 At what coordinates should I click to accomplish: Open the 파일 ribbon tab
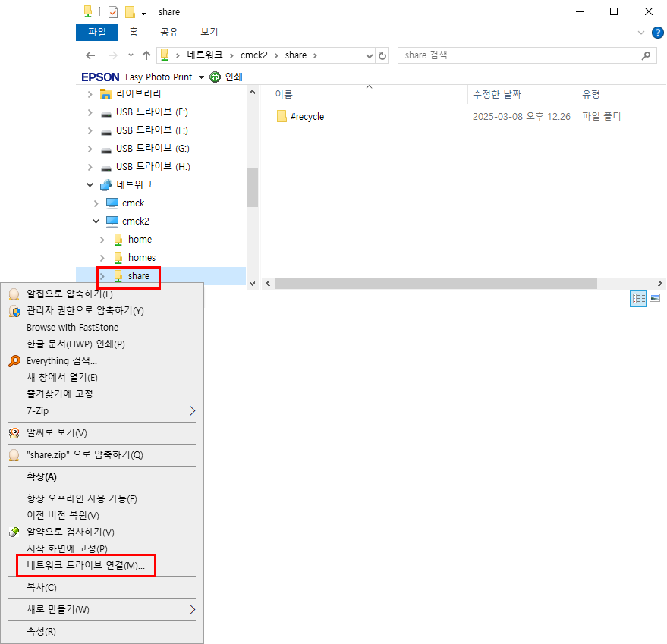click(x=97, y=32)
